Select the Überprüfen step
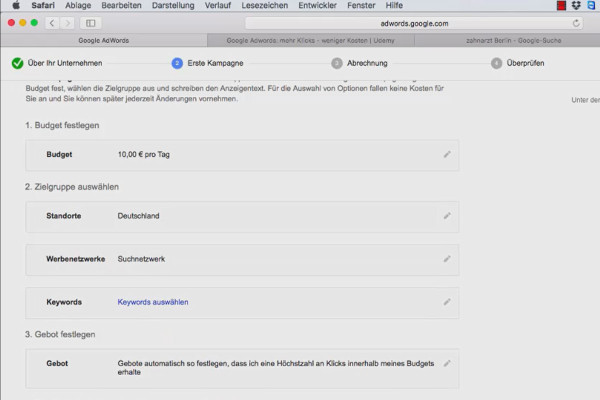This screenshot has height=400, width=600. (525, 63)
